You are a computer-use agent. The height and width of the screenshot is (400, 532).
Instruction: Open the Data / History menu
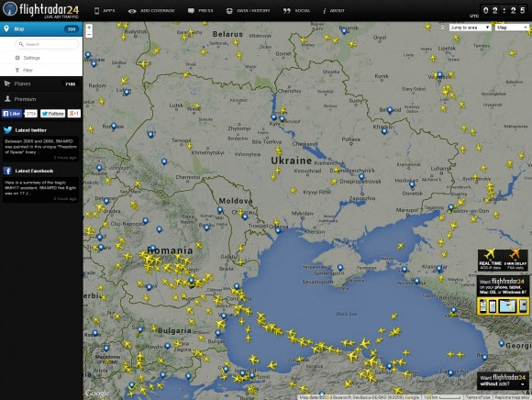click(248, 11)
